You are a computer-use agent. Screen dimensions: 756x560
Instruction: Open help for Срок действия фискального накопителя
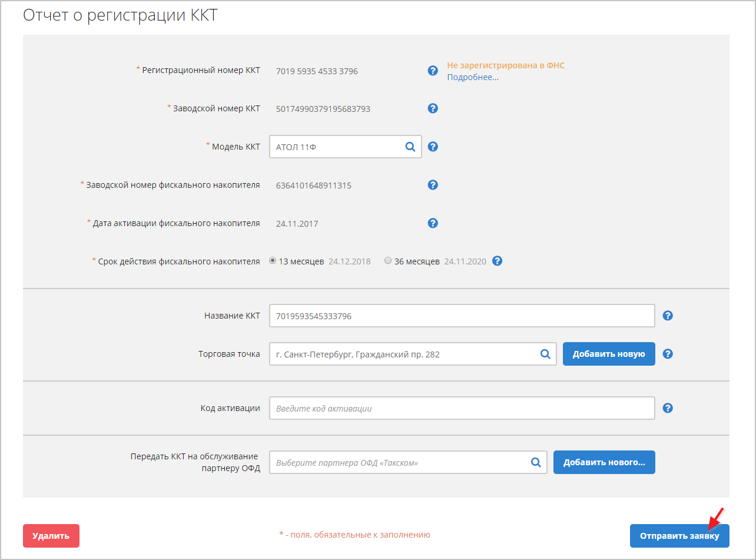(497, 261)
